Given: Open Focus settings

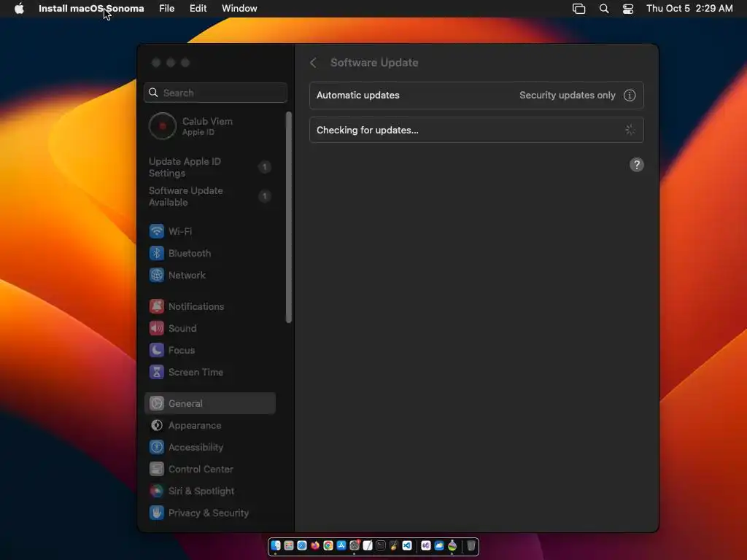Looking at the screenshot, I should 209,351.
